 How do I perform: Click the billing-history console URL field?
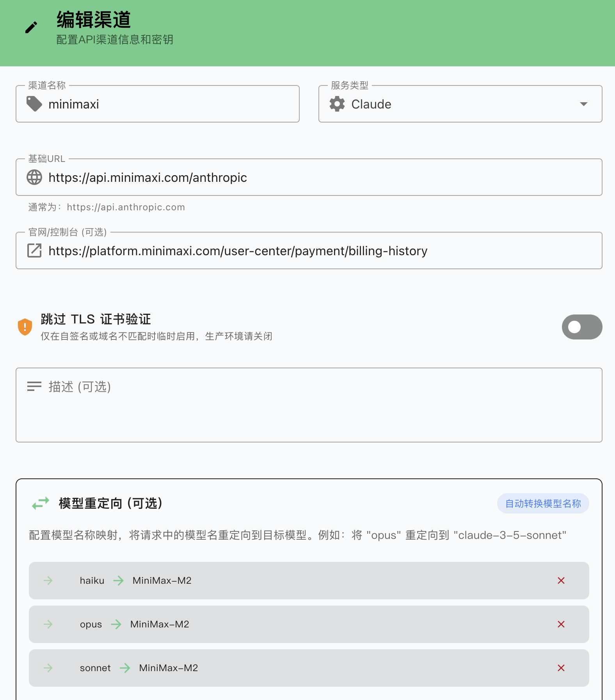[309, 251]
